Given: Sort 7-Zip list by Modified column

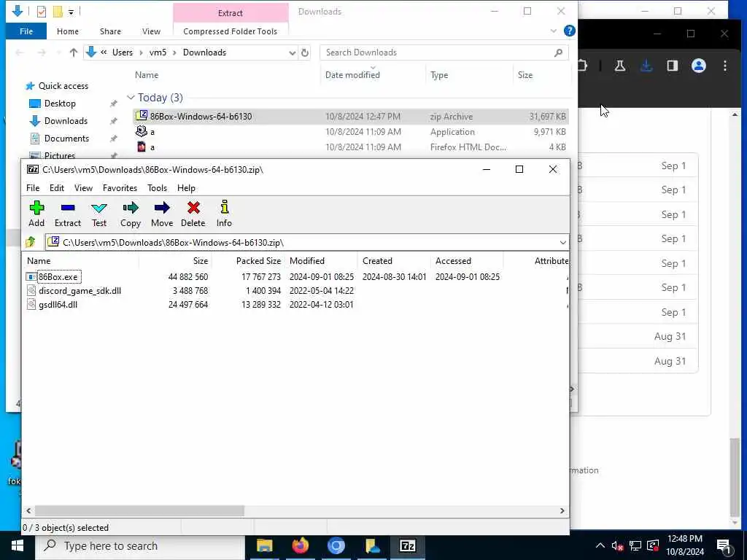Looking at the screenshot, I should click(x=322, y=261).
